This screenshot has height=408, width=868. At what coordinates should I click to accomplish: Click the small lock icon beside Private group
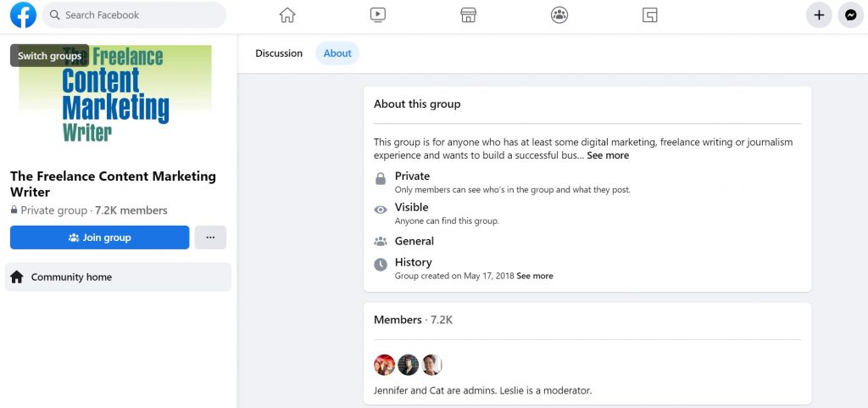click(14, 210)
